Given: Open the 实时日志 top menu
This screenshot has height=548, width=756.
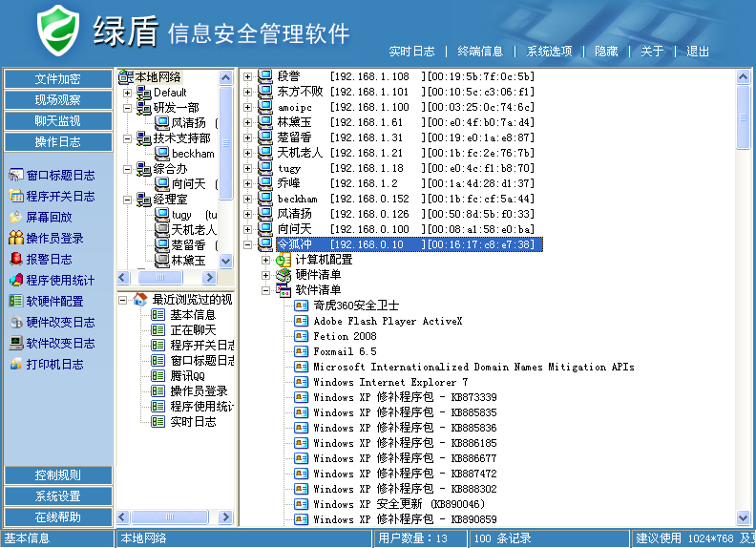Looking at the screenshot, I should (411, 52).
